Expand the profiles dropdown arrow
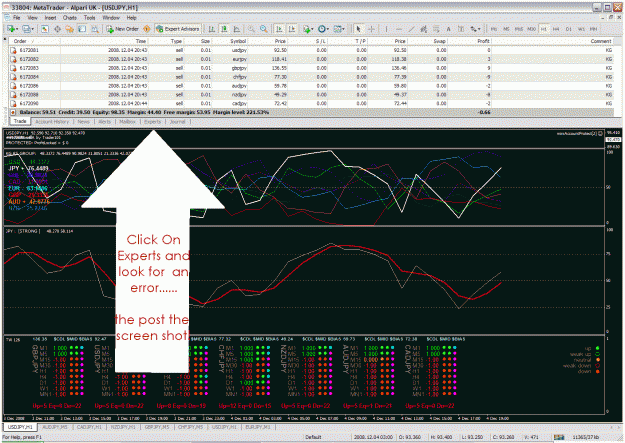This screenshot has width=625, height=443. click(x=33, y=29)
